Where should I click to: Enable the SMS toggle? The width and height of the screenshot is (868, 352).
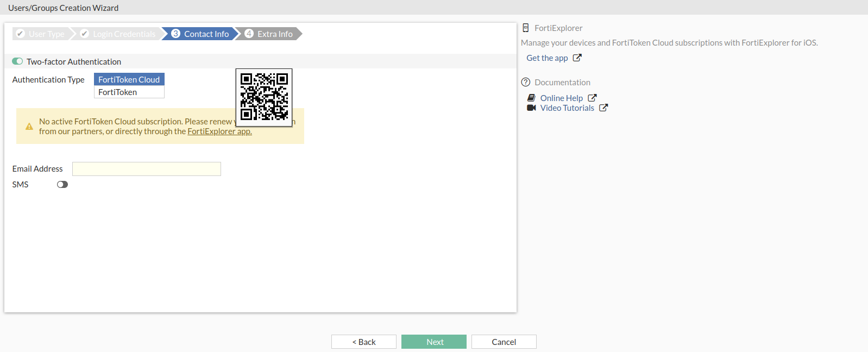pyautogui.click(x=62, y=185)
